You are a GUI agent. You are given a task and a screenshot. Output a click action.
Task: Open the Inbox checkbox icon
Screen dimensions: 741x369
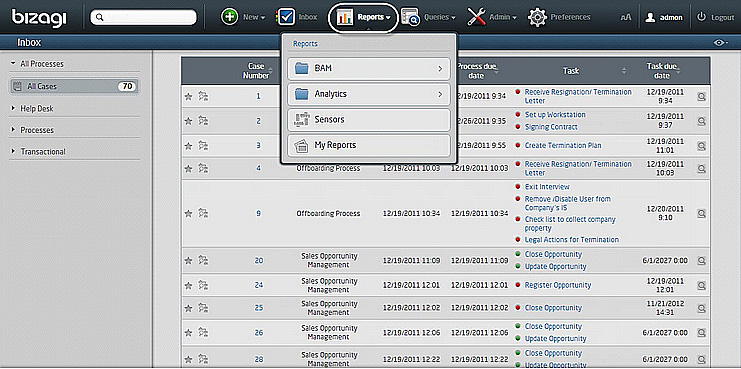click(285, 17)
